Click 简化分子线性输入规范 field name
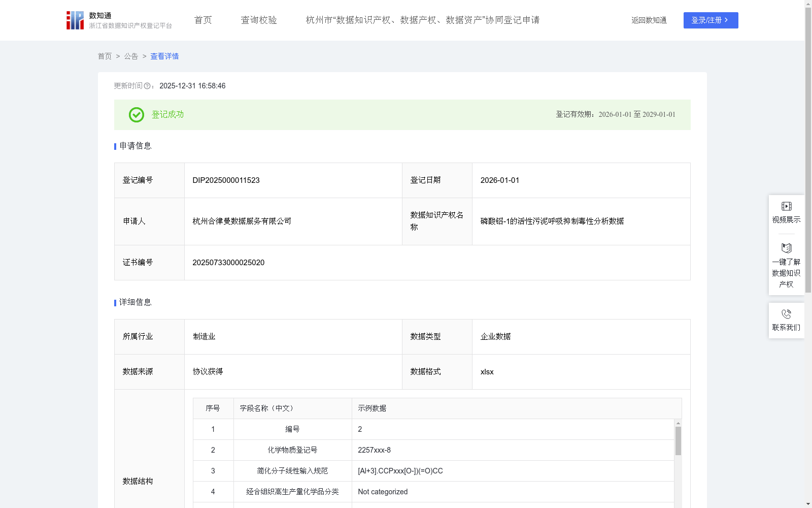812x508 pixels. pyautogui.click(x=293, y=471)
